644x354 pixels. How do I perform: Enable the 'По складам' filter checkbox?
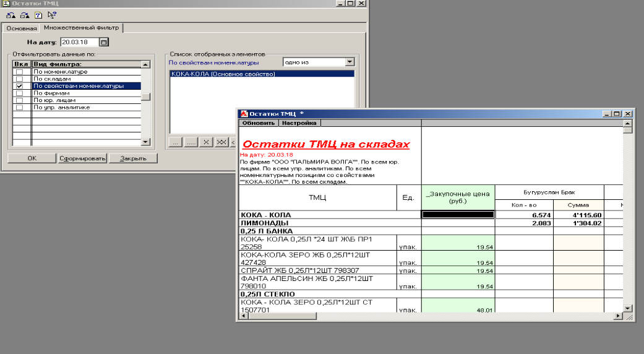[19, 79]
